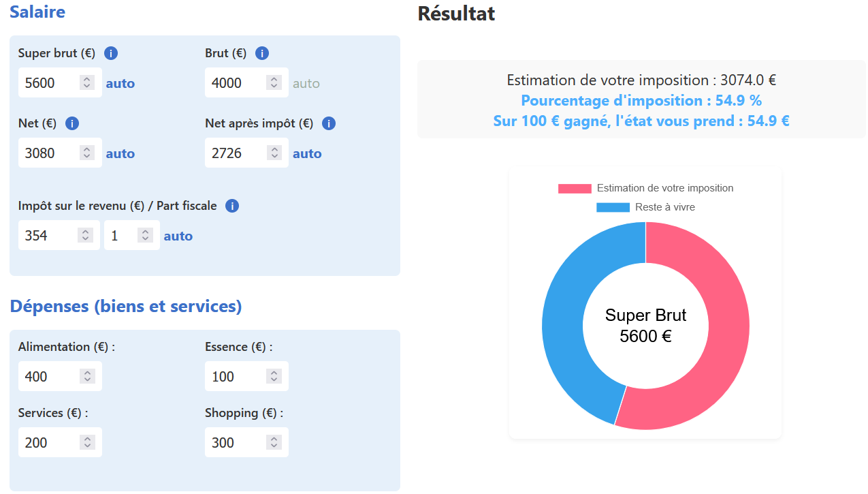868x494 pixels.
Task: Click "auto" next to Net après impôt
Action: coord(307,153)
